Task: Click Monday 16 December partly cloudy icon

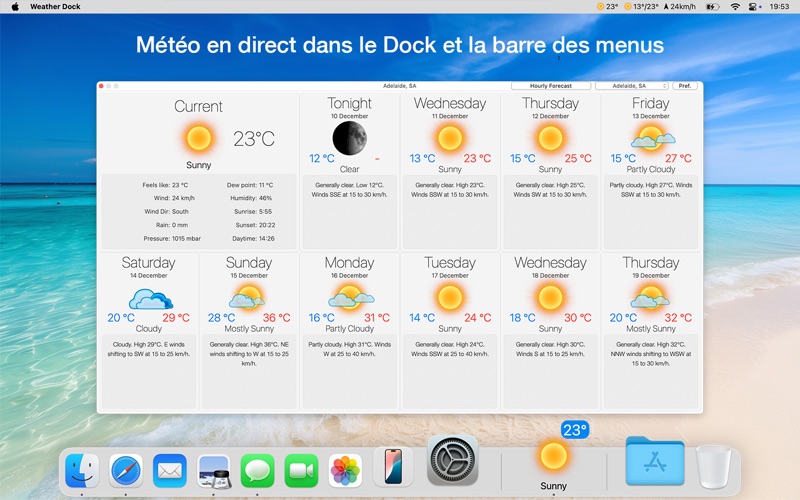Action: coord(351,297)
